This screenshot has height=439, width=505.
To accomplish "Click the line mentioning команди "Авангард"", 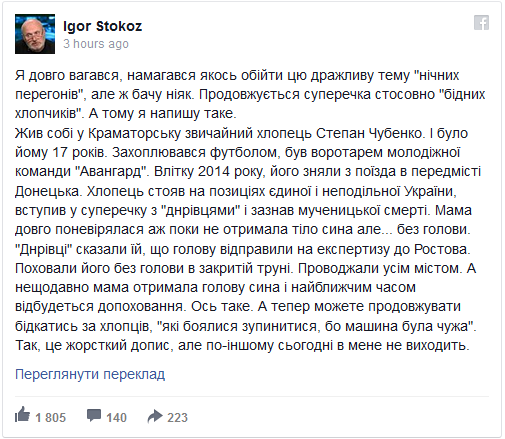I will 248,172.
